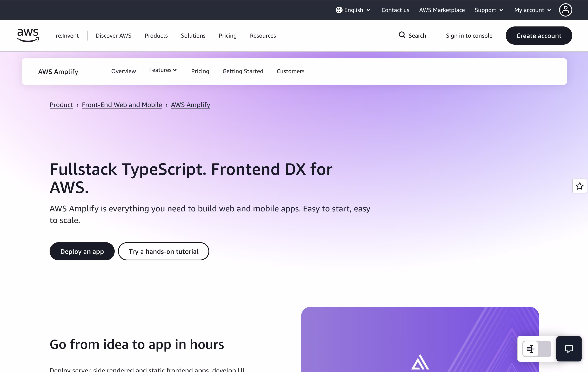Open the Solutions menu
Screen dimensions: 588x372
193,36
